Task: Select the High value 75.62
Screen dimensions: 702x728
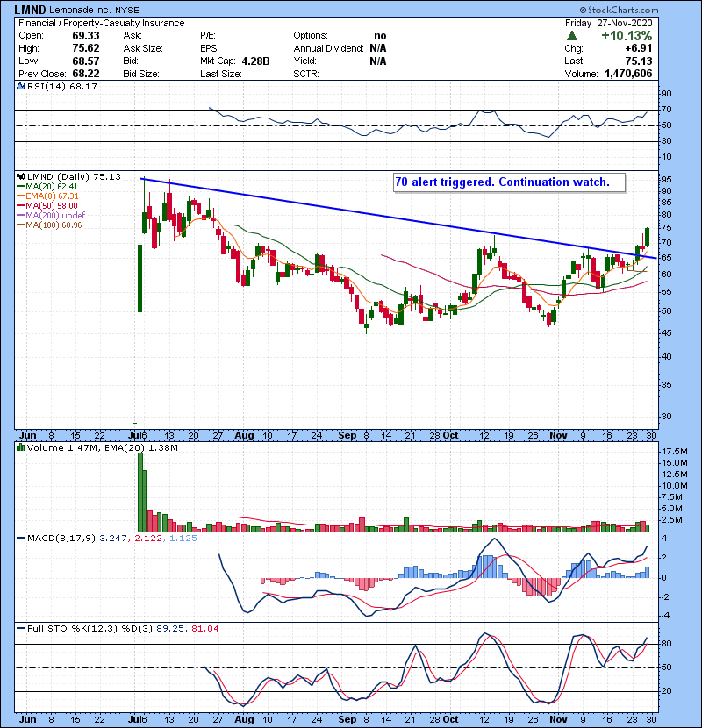Action: click(x=86, y=48)
